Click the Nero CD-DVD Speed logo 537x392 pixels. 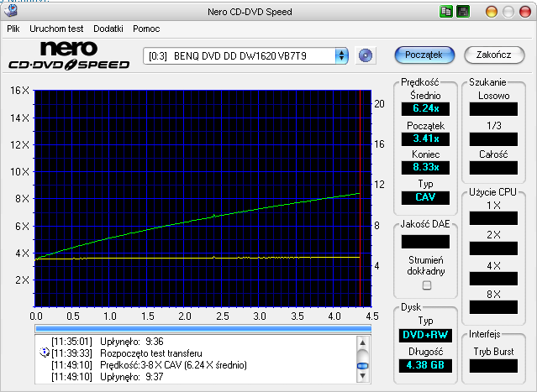coord(69,55)
